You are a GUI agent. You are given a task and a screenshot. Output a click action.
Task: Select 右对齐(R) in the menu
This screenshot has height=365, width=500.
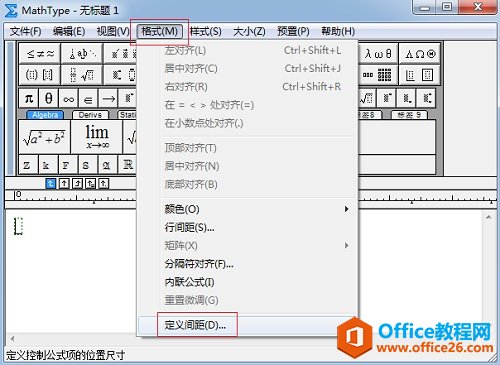click(248, 87)
